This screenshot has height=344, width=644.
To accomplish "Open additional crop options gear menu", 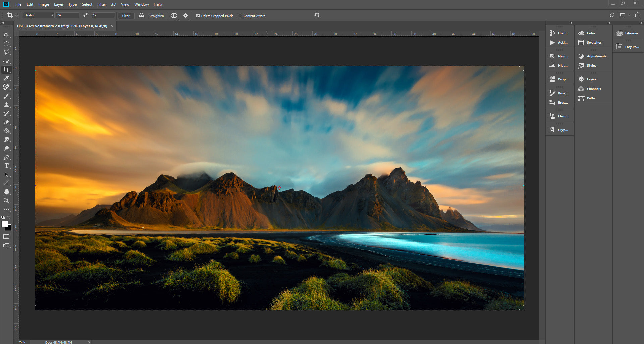I will click(186, 16).
